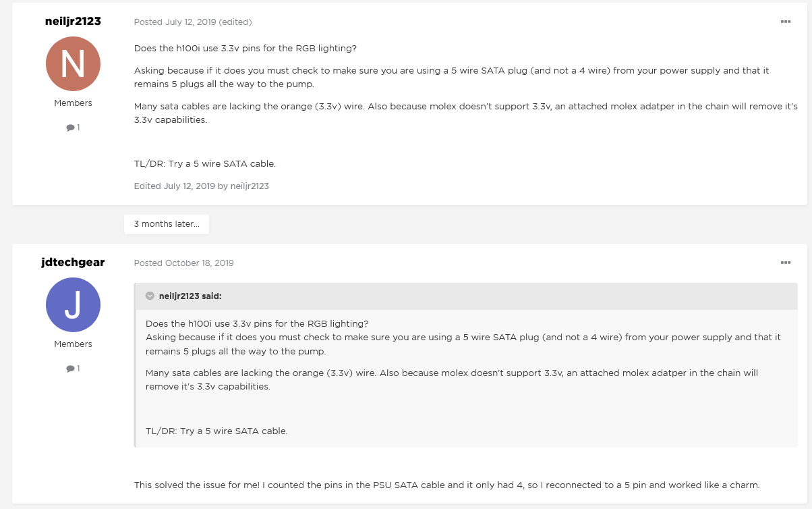
Task: Open options menu on neiljr2123's post
Action: coord(785,22)
